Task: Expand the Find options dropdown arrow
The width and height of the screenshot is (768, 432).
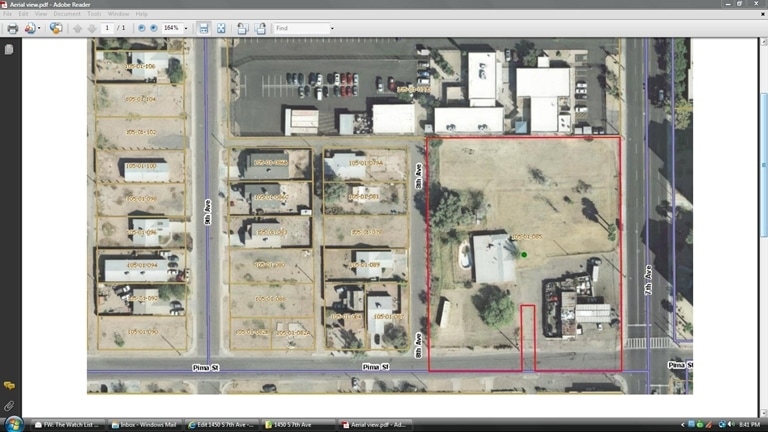Action: point(331,28)
